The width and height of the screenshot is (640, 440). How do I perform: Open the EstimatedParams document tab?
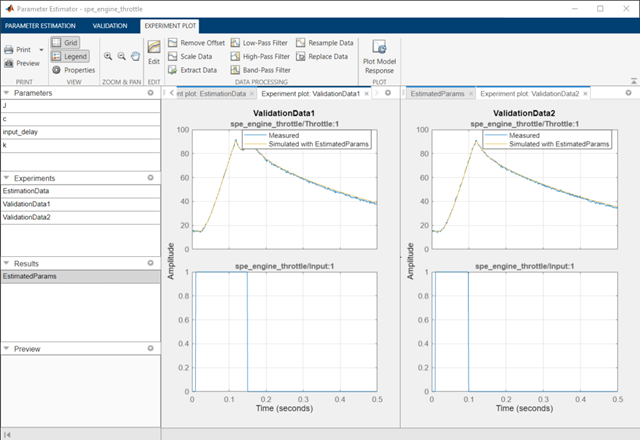tap(437, 94)
